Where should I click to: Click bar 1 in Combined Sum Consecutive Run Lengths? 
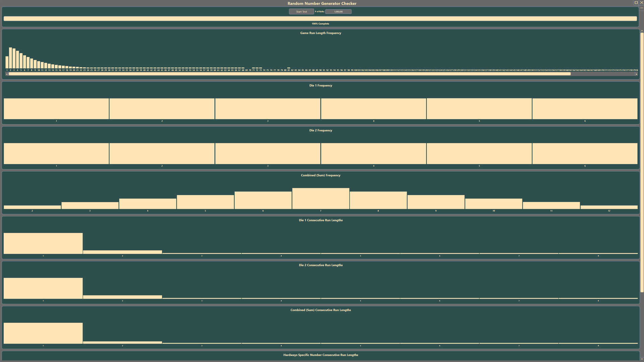[x=43, y=334]
